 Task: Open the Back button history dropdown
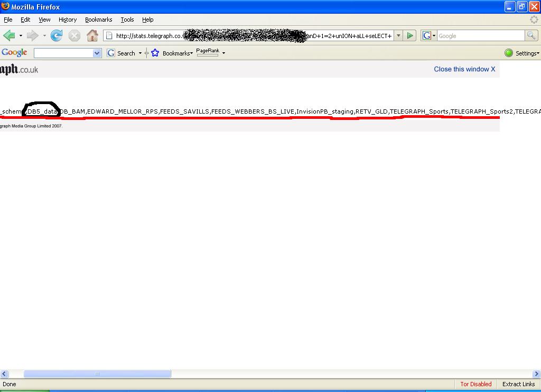(21, 35)
